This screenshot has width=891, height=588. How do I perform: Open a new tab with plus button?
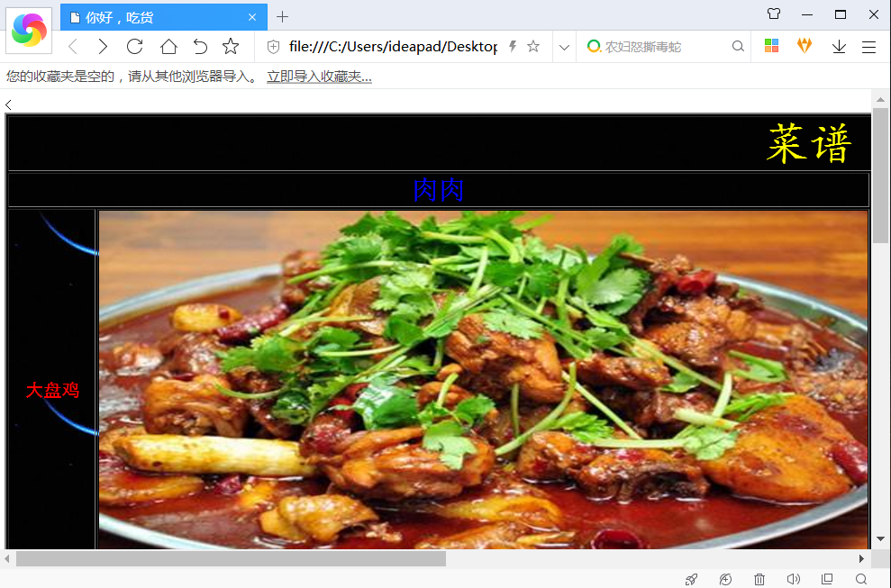[282, 17]
